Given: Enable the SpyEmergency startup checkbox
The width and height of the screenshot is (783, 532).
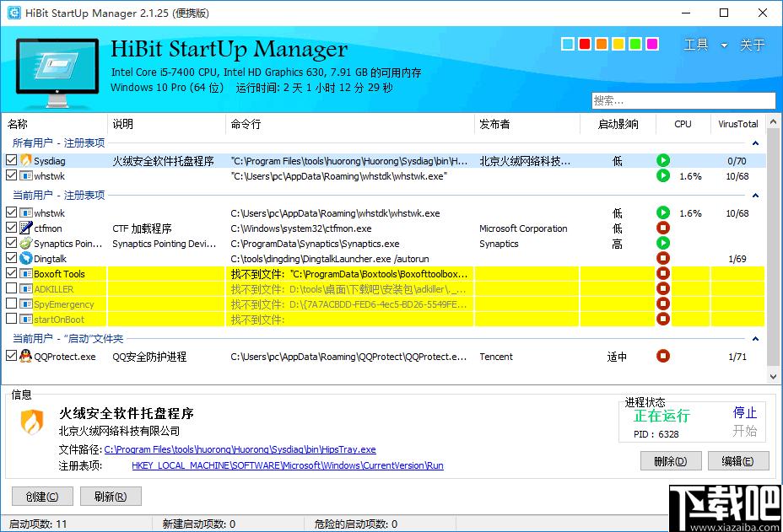Looking at the screenshot, I should coord(11,304).
